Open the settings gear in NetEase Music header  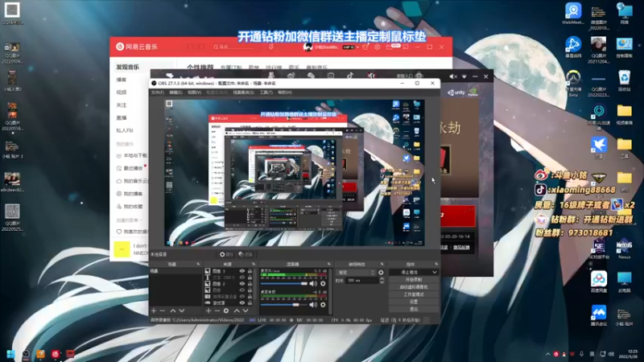coord(377,47)
